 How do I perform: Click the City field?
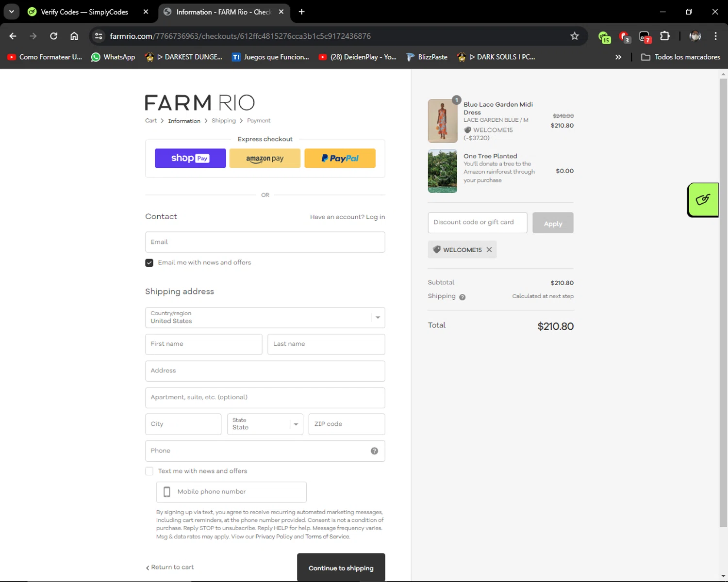point(183,424)
